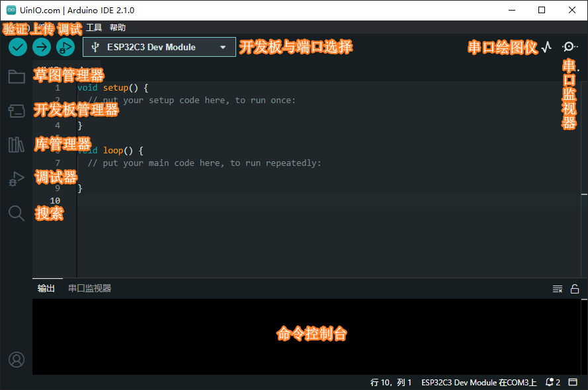Image resolution: width=588 pixels, height=390 pixels.
Task: Open the Sketchbook folder panel
Action: click(x=17, y=77)
